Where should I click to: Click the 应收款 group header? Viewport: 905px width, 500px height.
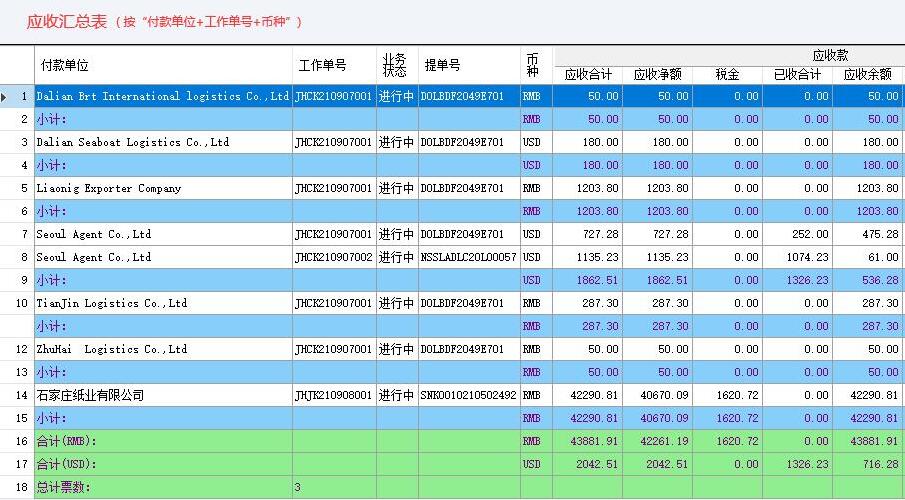click(830, 55)
